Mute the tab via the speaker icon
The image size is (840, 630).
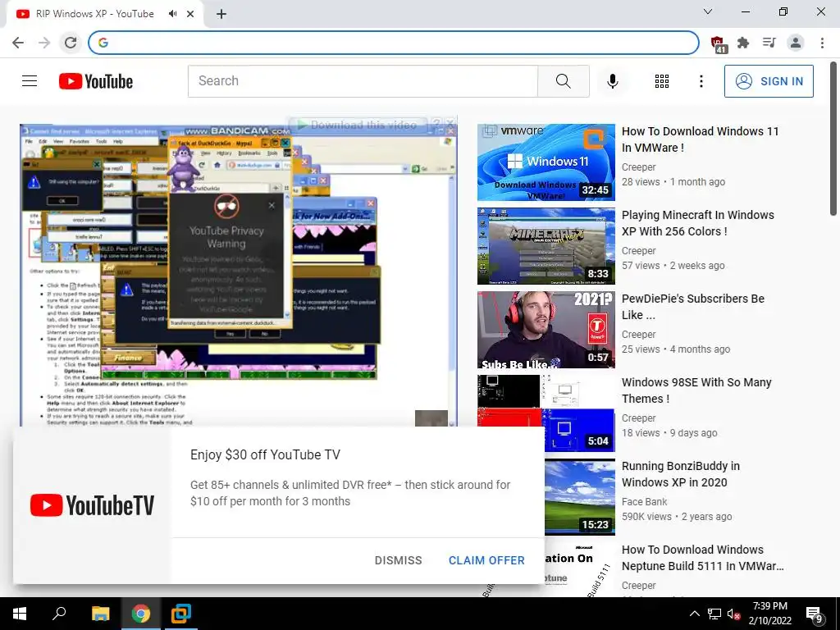point(172,14)
